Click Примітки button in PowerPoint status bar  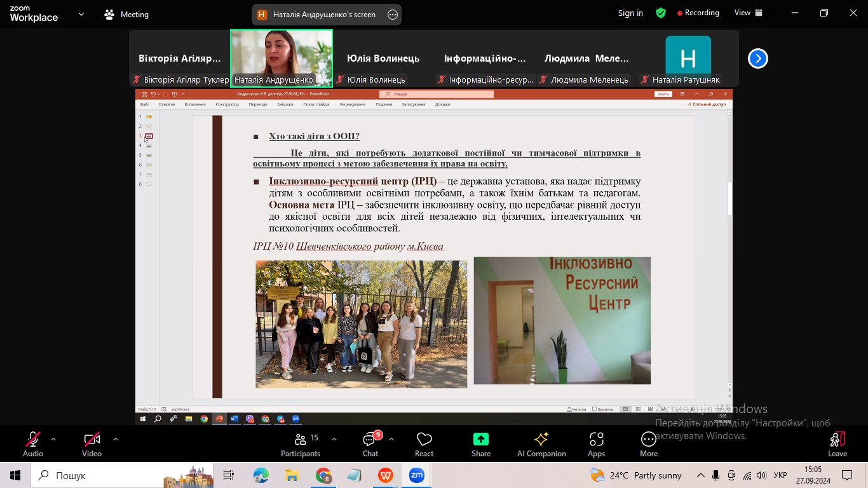(x=603, y=409)
